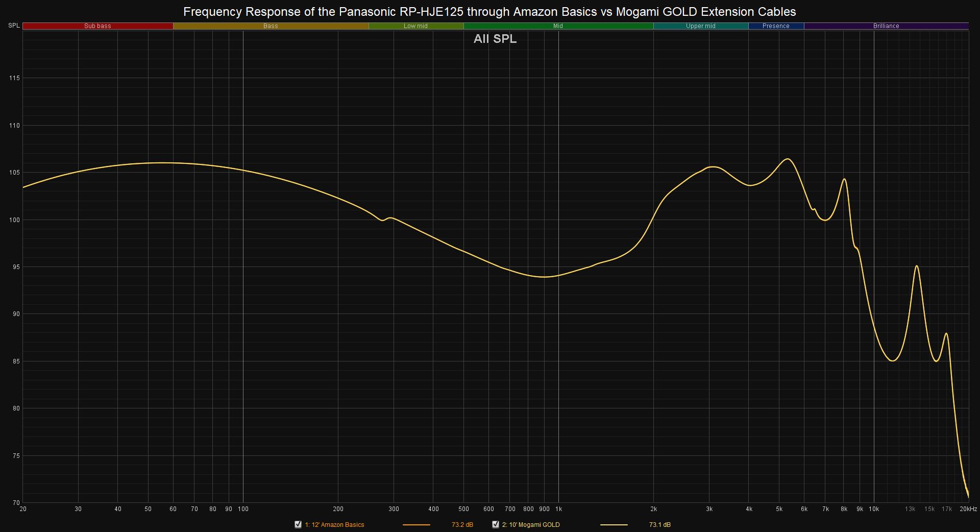Click the chart title text
Viewport: 980px width, 532px height.
pyautogui.click(x=489, y=12)
